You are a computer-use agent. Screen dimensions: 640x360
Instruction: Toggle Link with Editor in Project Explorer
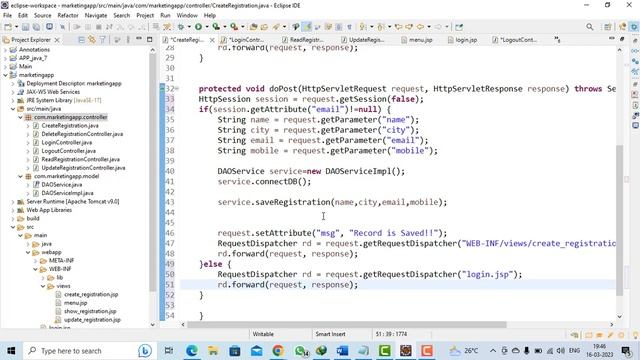92,40
